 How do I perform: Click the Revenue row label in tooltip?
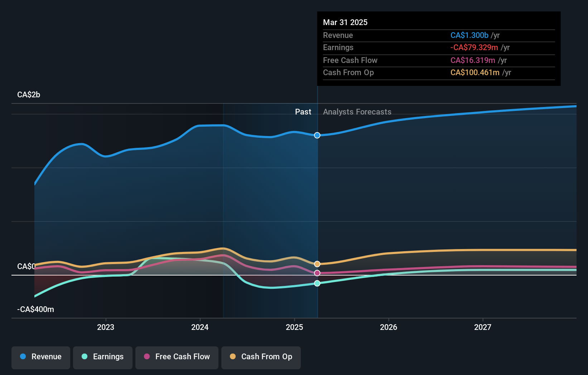tap(338, 35)
